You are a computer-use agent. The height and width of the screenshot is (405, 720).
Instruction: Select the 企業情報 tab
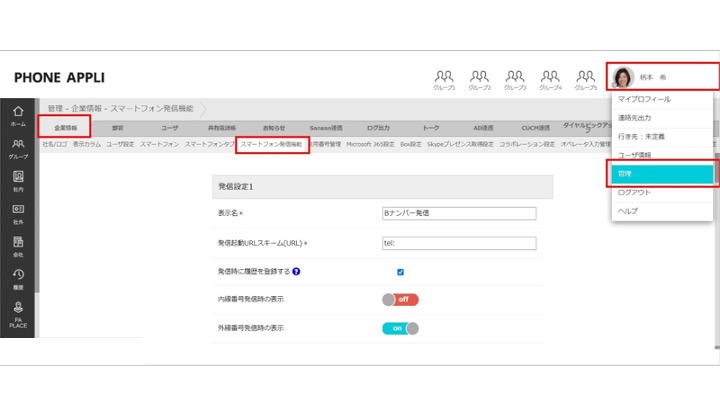[x=66, y=128]
